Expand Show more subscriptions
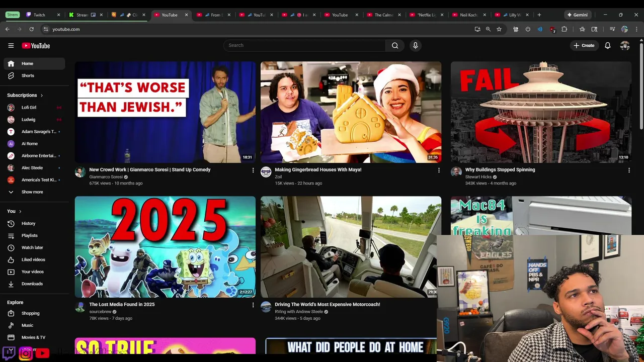The height and width of the screenshot is (362, 644). pyautogui.click(x=34, y=192)
